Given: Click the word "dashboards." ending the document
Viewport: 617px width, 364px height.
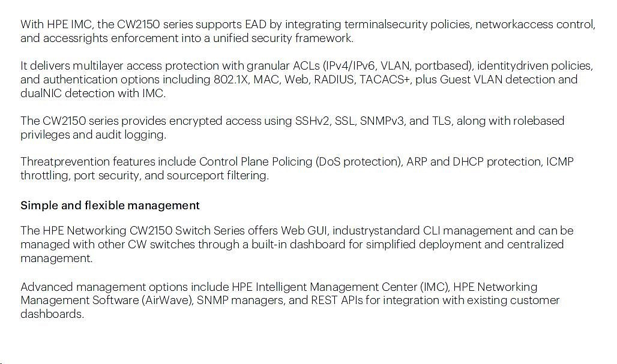Looking at the screenshot, I should pyautogui.click(x=52, y=314).
